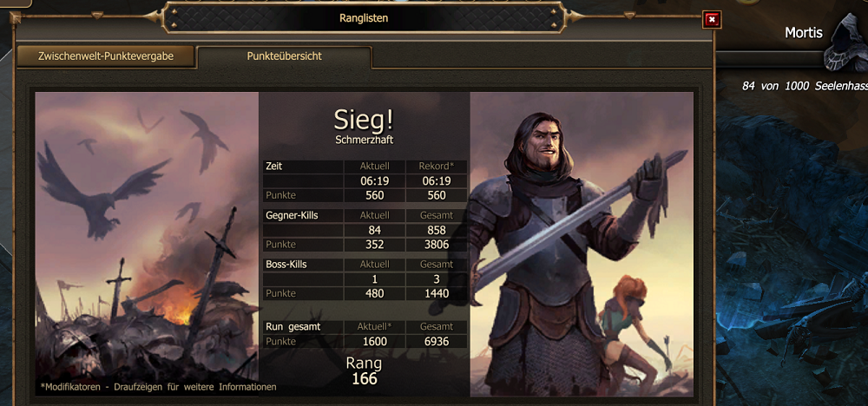
Task: Click the Rang 166 display
Action: click(364, 371)
